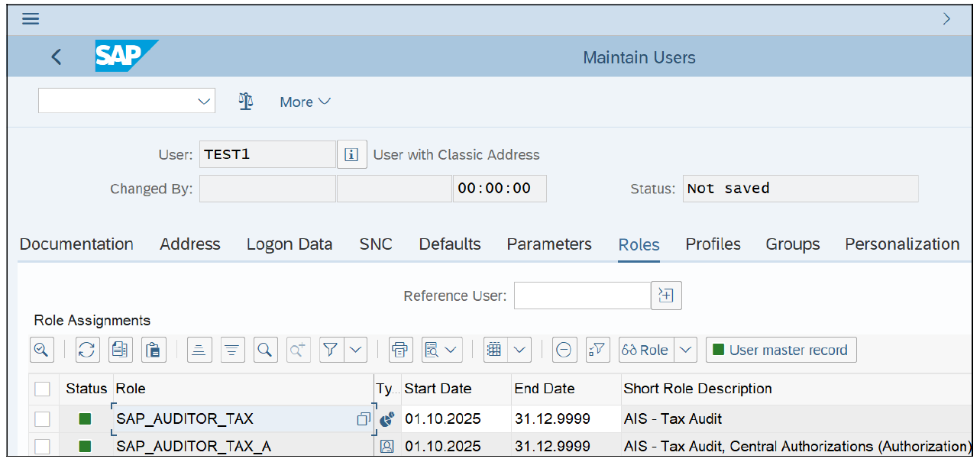Expand the filter dropdown arrow
Viewport: 980px width, 462px height.
tap(356, 350)
